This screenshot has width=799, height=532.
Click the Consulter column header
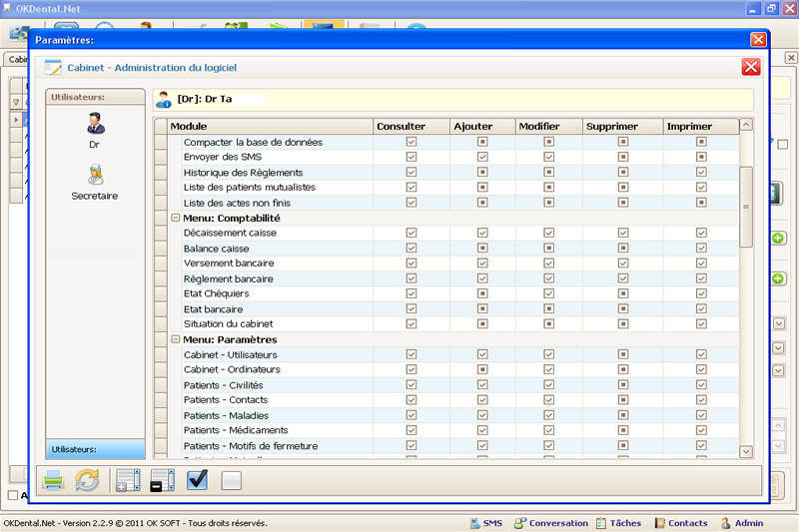[x=411, y=126]
